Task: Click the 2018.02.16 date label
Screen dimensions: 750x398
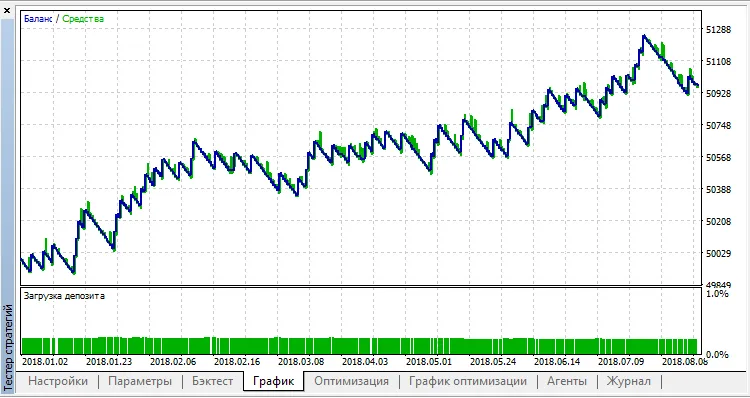Action: pyautogui.click(x=237, y=362)
